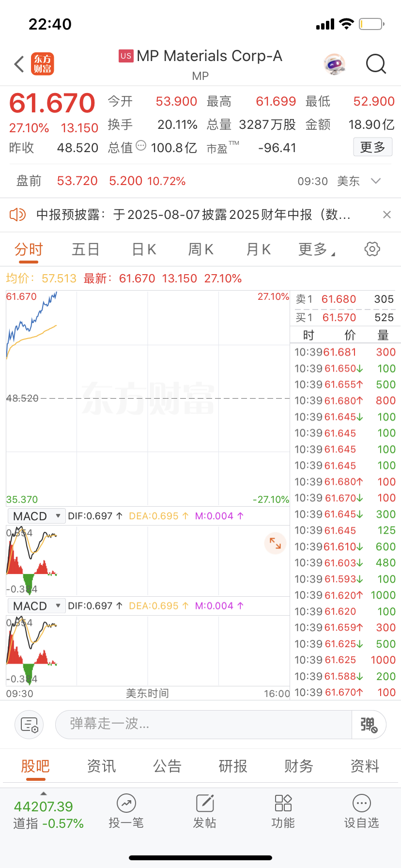
Task: Open the first MACD indicator dropdown
Action: click(x=36, y=516)
